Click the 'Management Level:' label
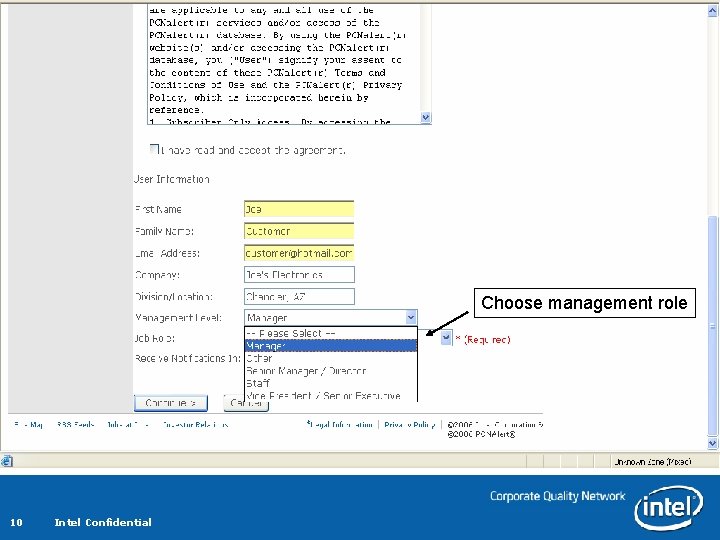Screen dimensions: 720x540 pos(179,317)
